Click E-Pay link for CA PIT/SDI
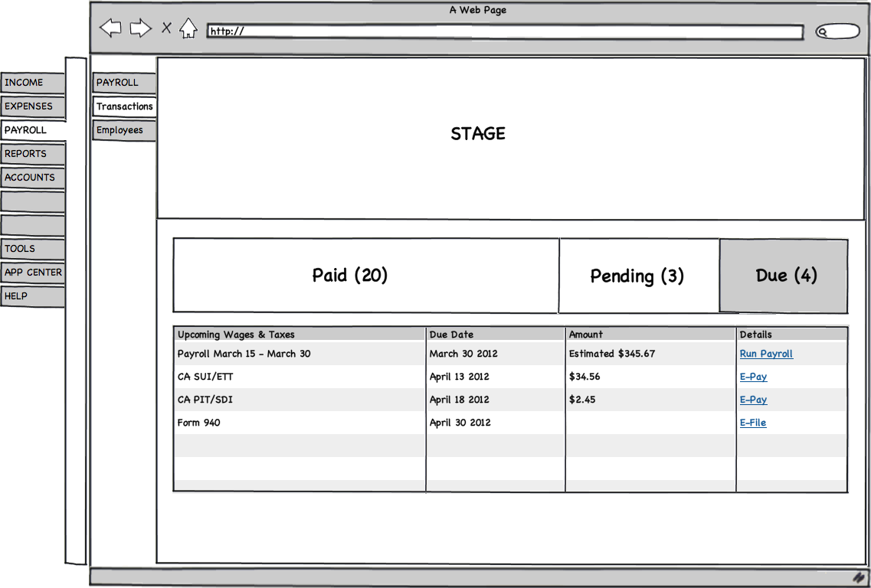 point(753,399)
